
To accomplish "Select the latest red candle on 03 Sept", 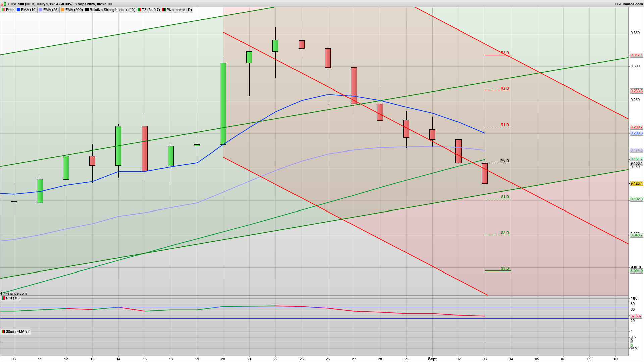I will pos(485,173).
